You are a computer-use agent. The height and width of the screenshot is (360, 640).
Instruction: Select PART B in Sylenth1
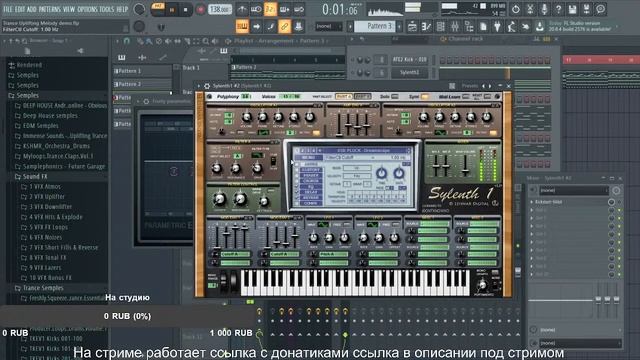pos(362,96)
